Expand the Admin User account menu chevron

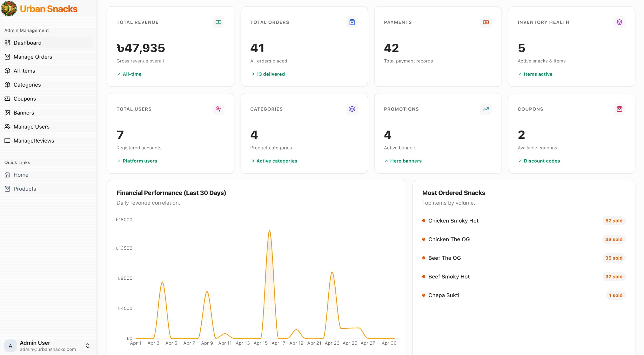[88, 346]
